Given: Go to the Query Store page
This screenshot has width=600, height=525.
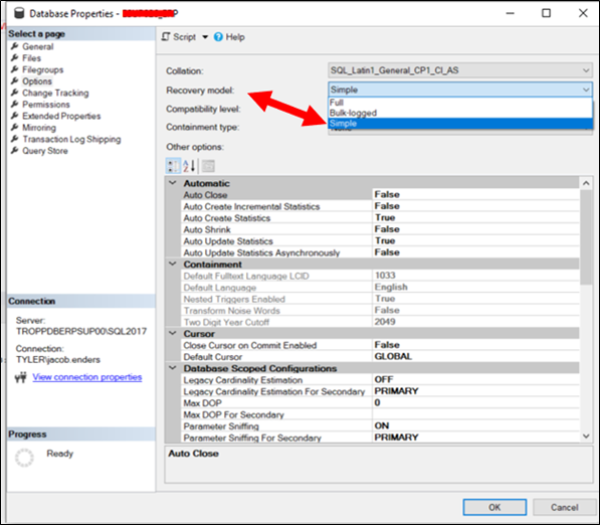Looking at the screenshot, I should [46, 152].
